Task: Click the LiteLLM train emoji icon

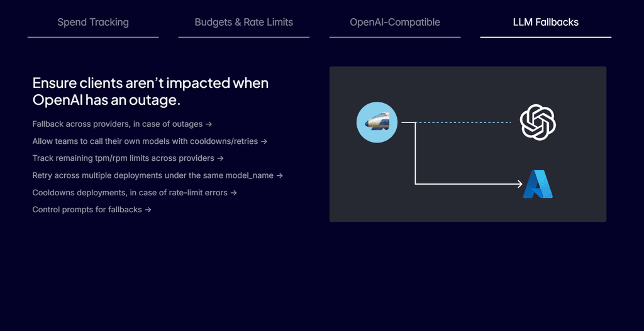Action: [x=377, y=122]
